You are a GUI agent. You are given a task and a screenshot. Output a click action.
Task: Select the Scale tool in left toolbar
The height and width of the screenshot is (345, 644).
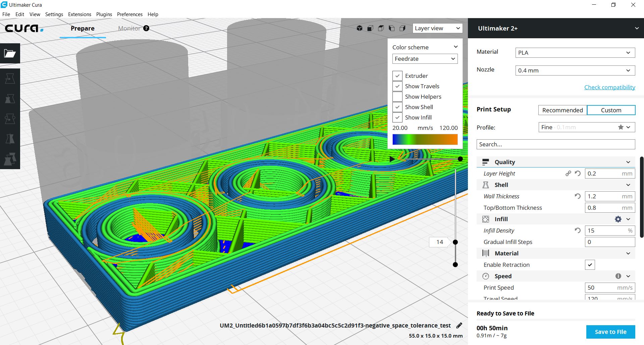tap(10, 99)
